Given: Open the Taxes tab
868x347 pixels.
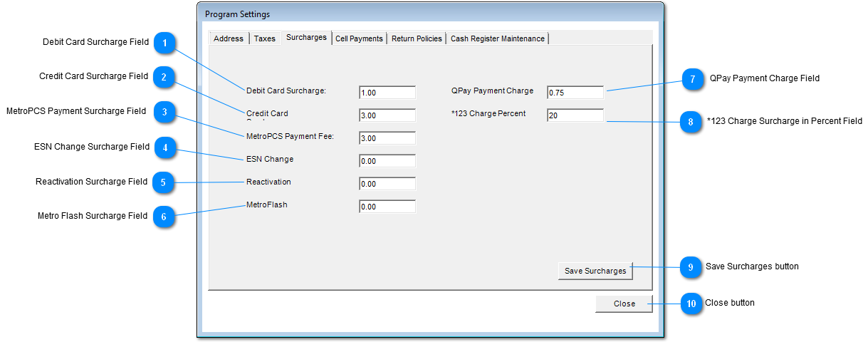Looking at the screenshot, I should pos(265,38).
